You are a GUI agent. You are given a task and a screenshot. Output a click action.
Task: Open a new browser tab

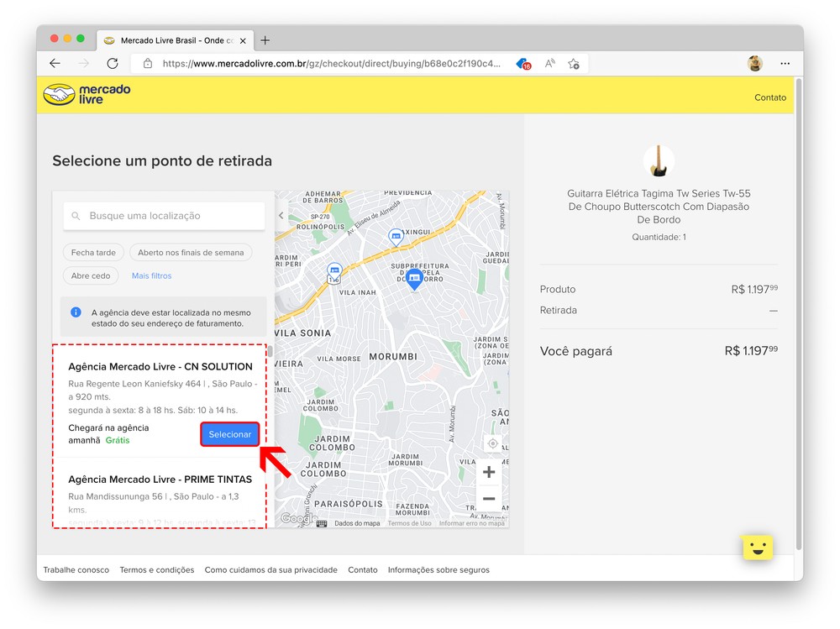(265, 40)
